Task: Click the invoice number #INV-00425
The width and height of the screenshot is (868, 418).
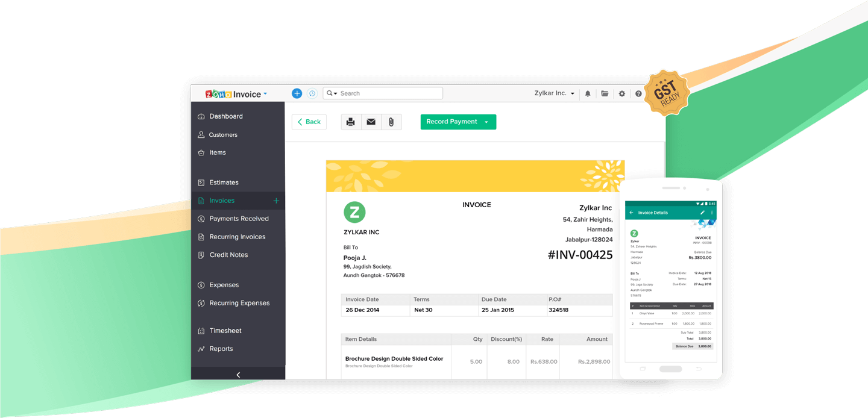Action: pyautogui.click(x=580, y=255)
